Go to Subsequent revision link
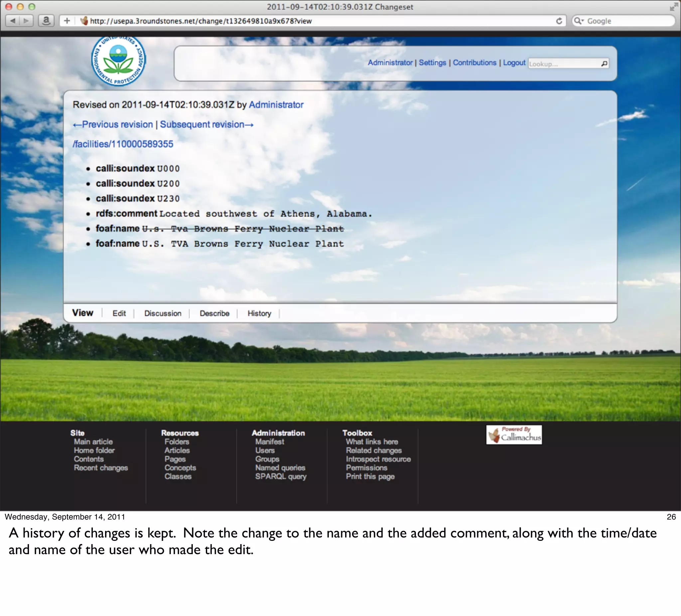 pos(206,124)
